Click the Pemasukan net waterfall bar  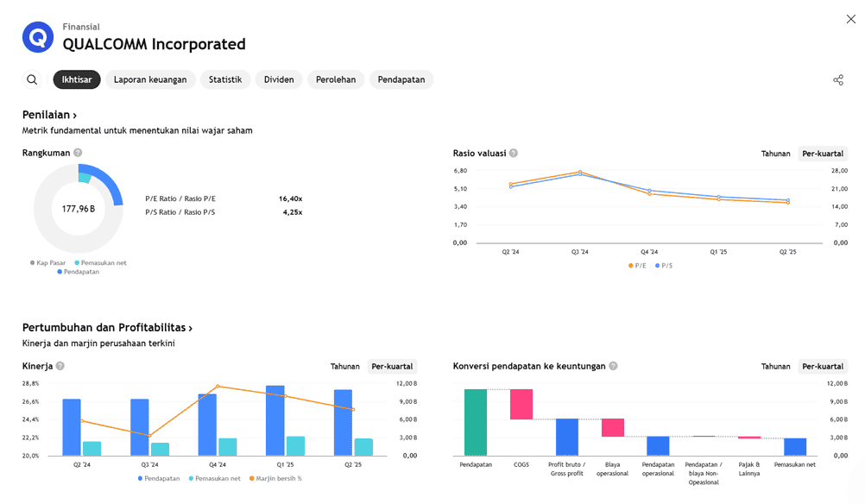point(795,447)
